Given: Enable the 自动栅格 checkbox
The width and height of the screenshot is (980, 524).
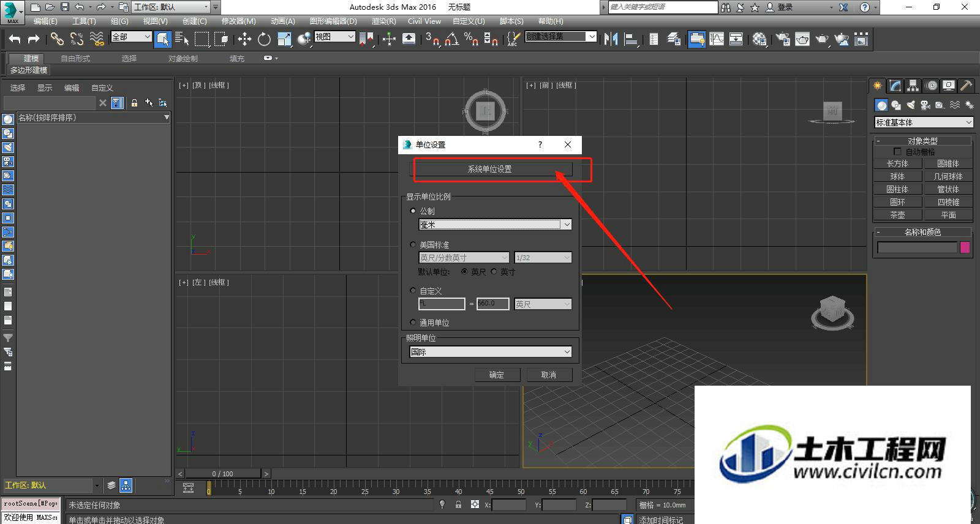Looking at the screenshot, I should 897,151.
